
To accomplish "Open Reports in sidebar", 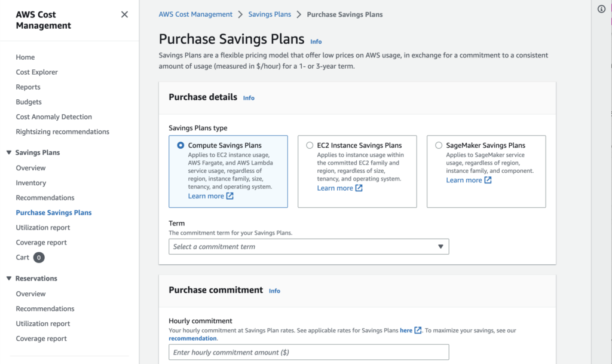I will 28,87.
